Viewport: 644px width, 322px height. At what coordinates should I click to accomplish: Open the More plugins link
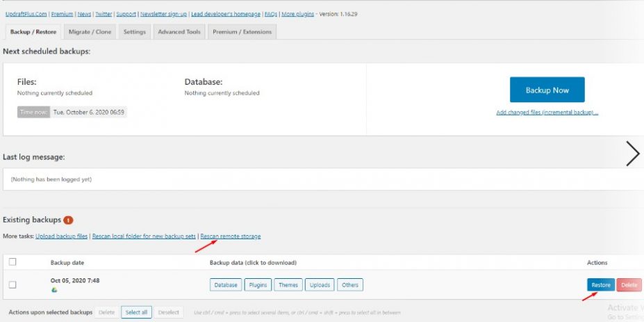298,14
